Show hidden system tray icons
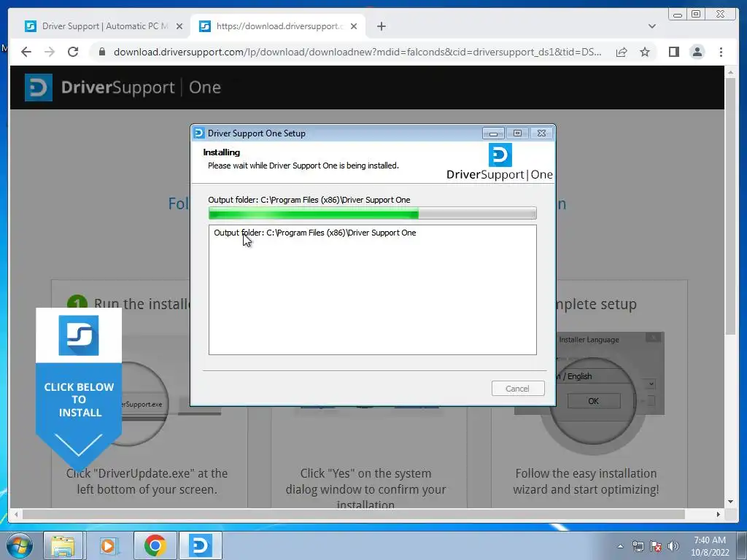The height and width of the screenshot is (560, 747). coord(620,546)
